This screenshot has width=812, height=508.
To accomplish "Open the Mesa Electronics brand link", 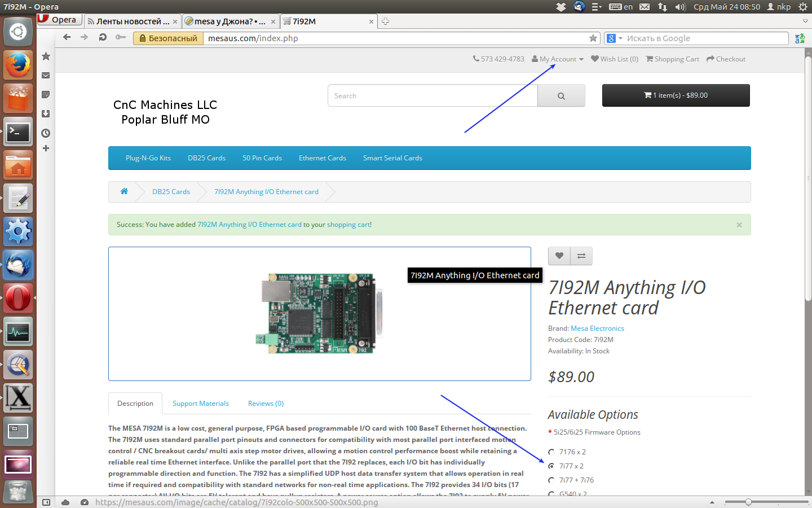I will pyautogui.click(x=597, y=329).
